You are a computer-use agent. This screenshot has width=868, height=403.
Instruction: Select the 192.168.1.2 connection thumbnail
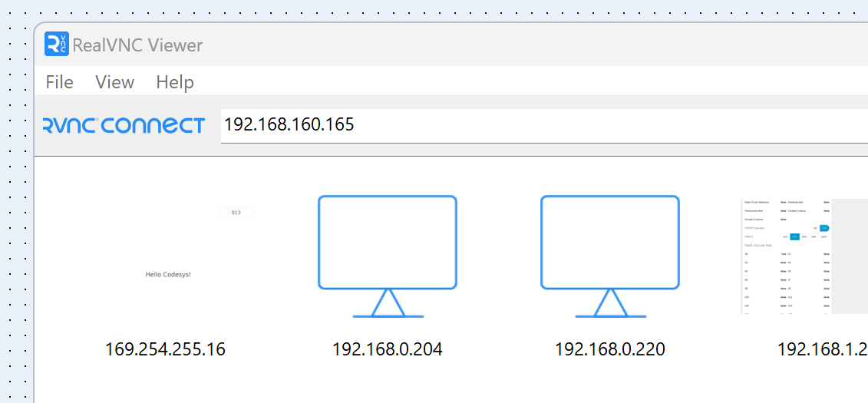pyautogui.click(x=804, y=256)
